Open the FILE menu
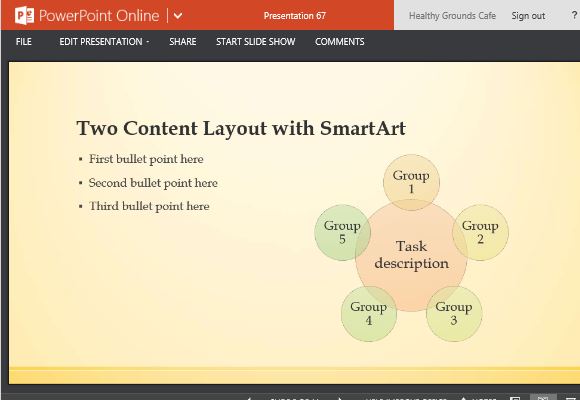Viewport: 580px width, 400px height. 24,41
